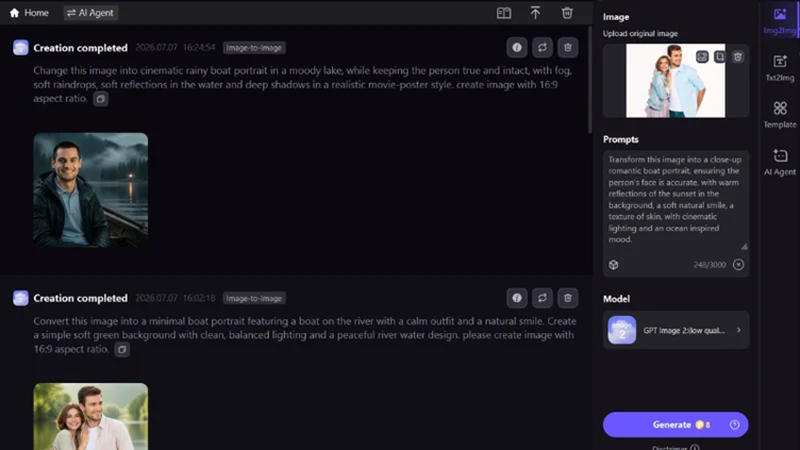800x450 pixels.
Task: Clear the prompt with the X circle icon
Action: pos(738,265)
